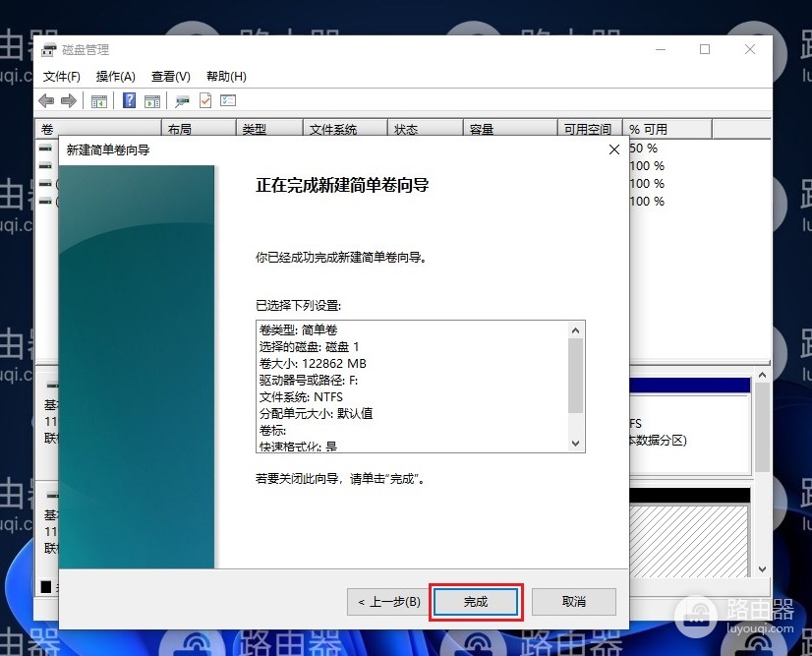This screenshot has height=656, width=812.
Task: Click disk pane scroll-down arrow in Disk Management
Action: (762, 568)
